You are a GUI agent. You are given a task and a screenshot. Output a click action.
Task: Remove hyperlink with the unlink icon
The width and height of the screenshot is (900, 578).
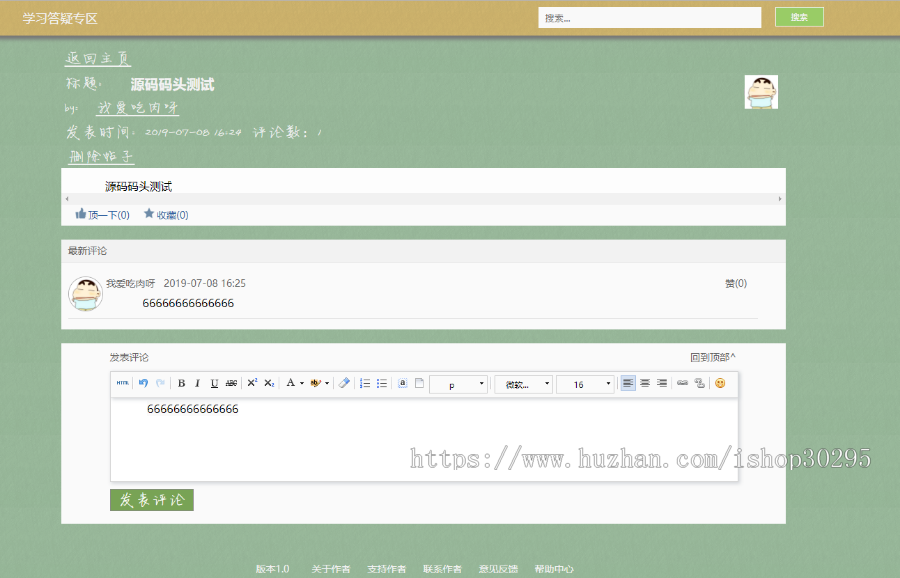coord(699,383)
